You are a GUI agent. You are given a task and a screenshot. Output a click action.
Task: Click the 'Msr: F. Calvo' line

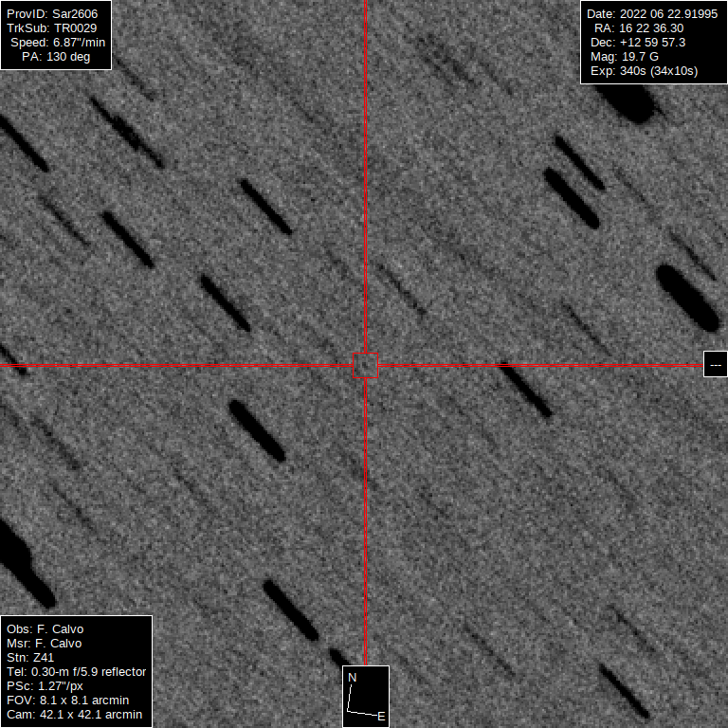(x=45, y=644)
